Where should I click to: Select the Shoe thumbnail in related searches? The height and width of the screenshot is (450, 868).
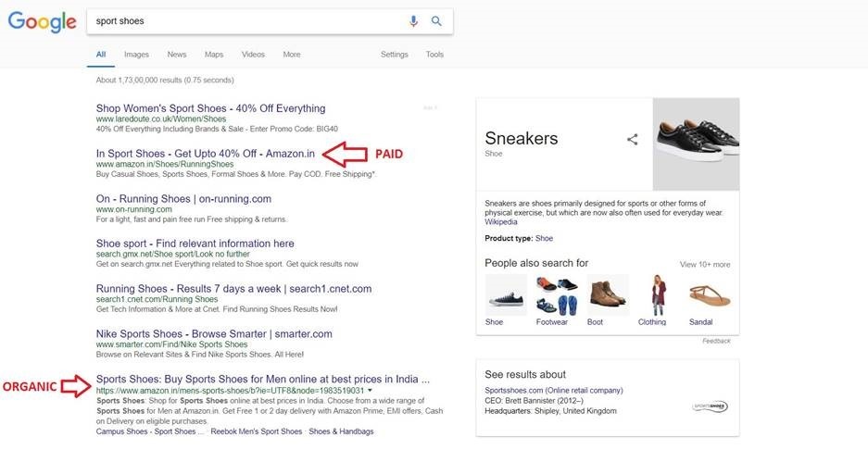coord(506,295)
